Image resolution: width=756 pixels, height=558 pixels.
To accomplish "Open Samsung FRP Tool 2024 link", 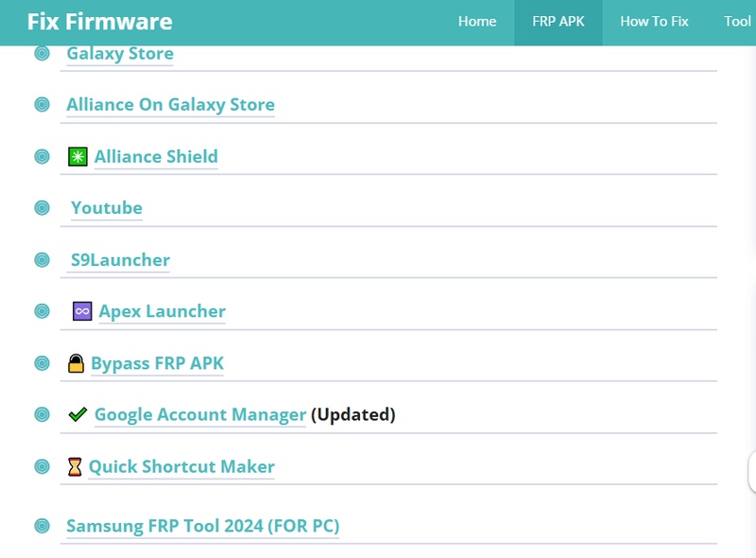I will coord(203,526).
